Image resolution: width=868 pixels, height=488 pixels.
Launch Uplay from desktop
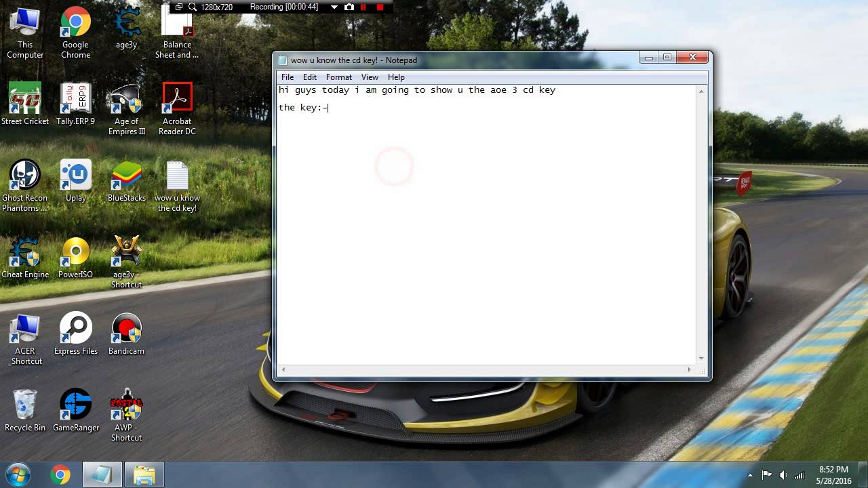pyautogui.click(x=75, y=181)
